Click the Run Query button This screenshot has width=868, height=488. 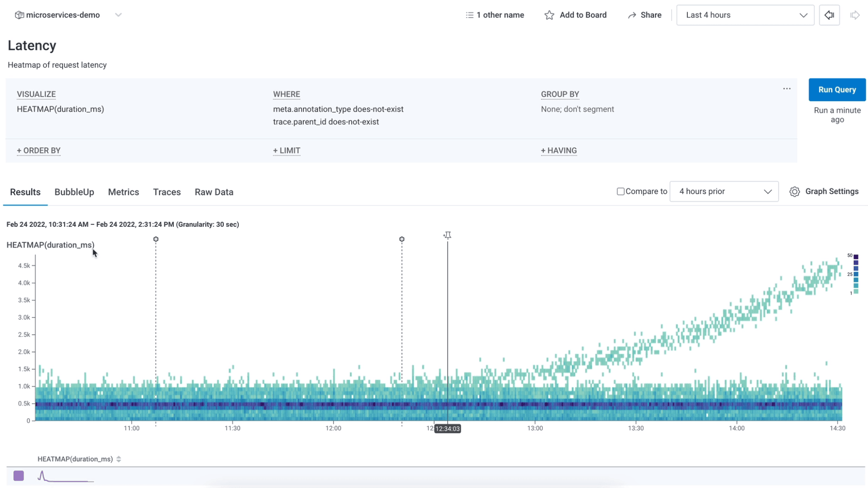click(837, 90)
